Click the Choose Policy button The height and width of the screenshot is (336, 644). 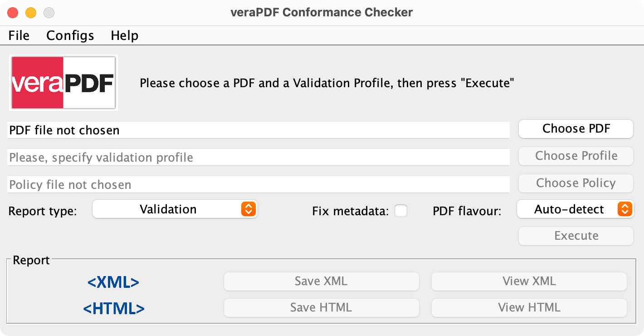point(576,183)
